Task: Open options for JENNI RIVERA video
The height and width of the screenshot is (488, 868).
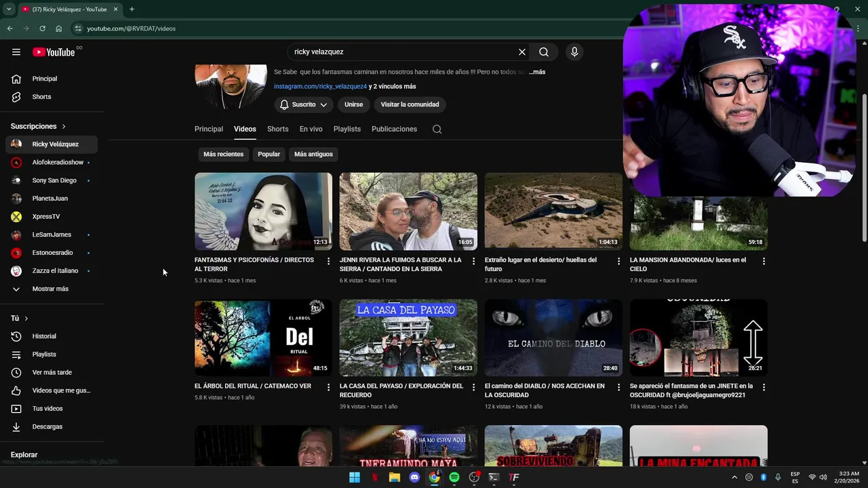Action: 473,261
